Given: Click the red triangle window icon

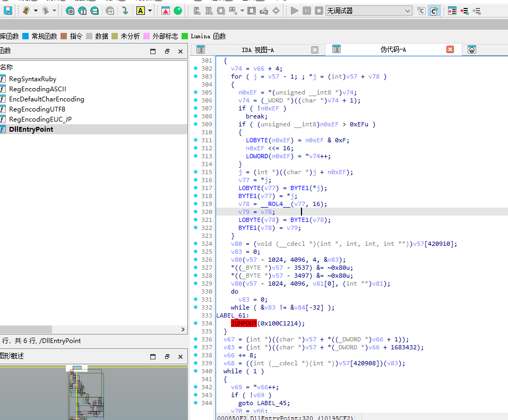Looking at the screenshot, I should tap(165, 11).
